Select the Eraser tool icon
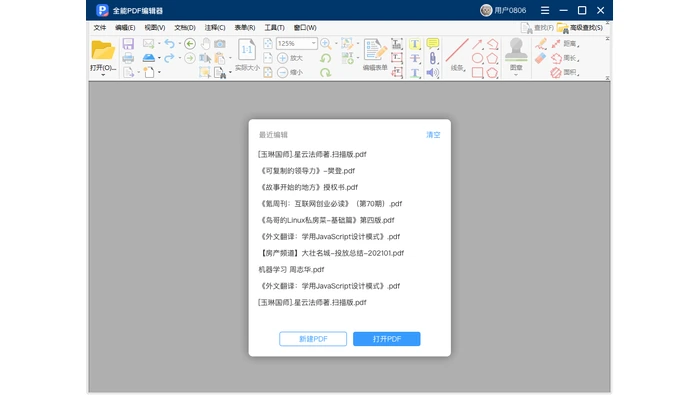The image size is (700, 395). pyautogui.click(x=541, y=58)
